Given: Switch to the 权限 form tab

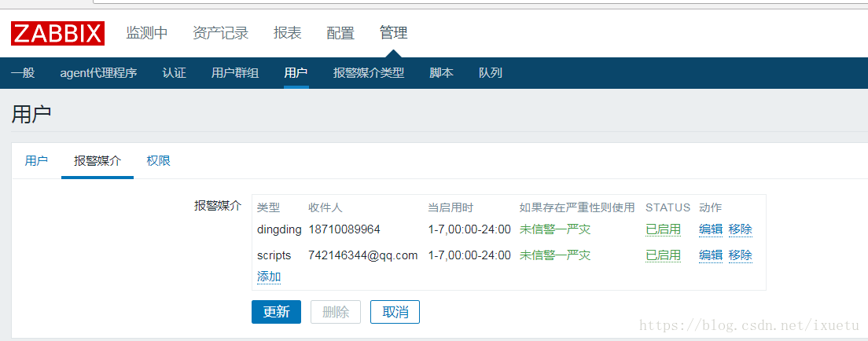Looking at the screenshot, I should point(158,161).
